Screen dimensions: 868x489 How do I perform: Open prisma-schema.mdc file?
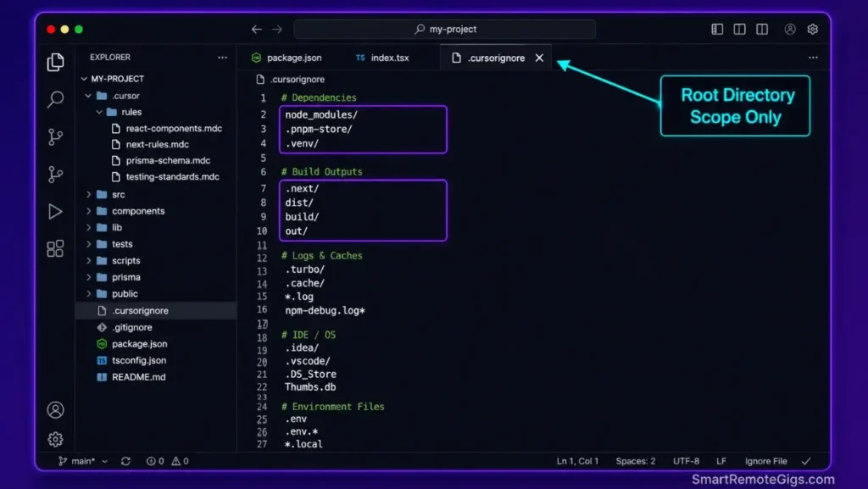point(168,160)
